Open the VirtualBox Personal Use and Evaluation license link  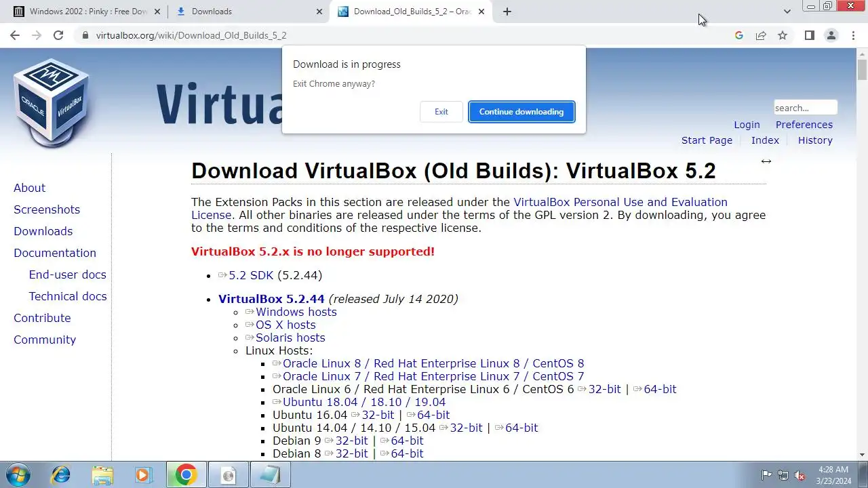[x=620, y=202]
